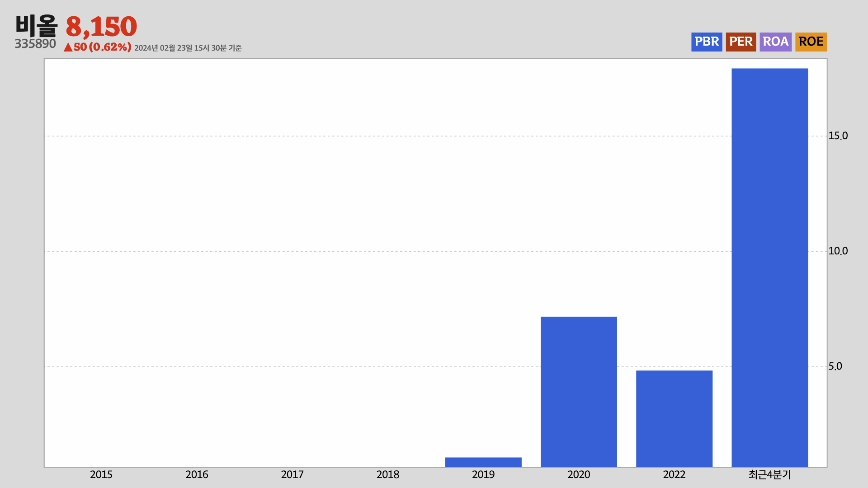Click the 15.0 y-axis label

838,136
